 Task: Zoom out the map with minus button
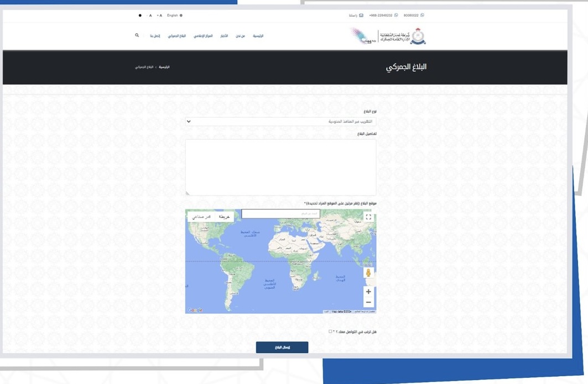pyautogui.click(x=368, y=302)
